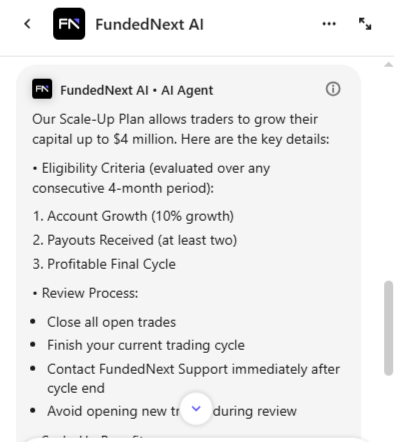
Task: Click the FundedNext AI header title
Action: 149,25
